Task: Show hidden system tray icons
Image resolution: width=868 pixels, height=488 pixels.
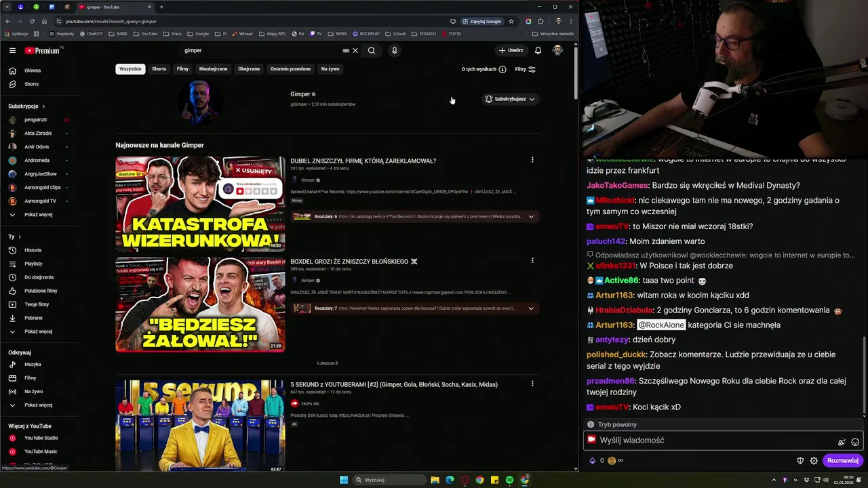Action: [x=774, y=480]
